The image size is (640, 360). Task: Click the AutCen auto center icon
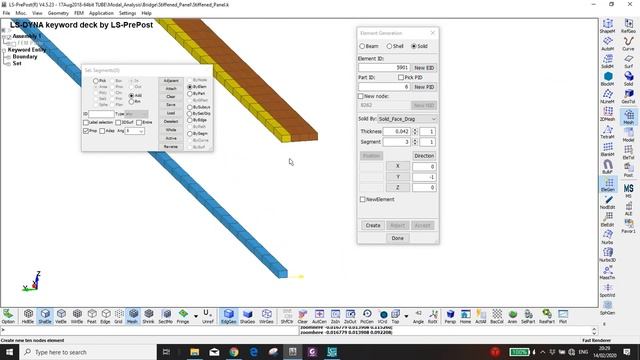coord(319,316)
